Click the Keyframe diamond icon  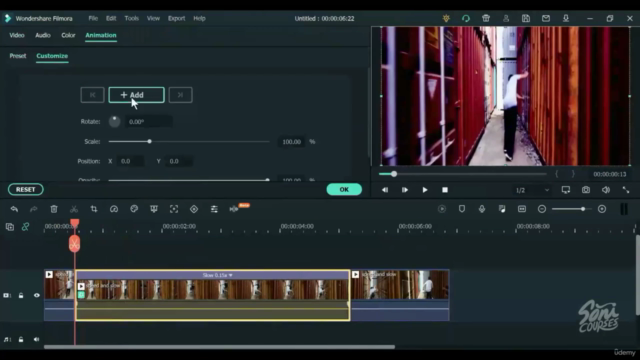(x=194, y=209)
